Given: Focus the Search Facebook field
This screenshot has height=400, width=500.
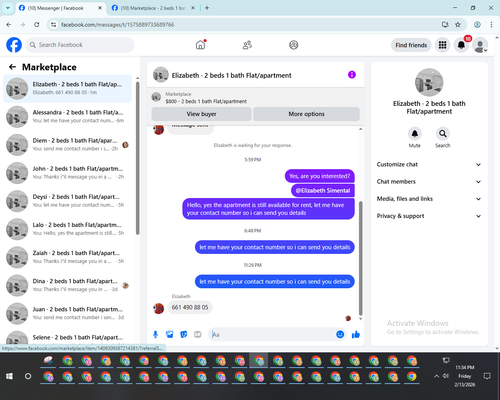Looking at the screenshot, I should pyautogui.click(x=80, y=45).
